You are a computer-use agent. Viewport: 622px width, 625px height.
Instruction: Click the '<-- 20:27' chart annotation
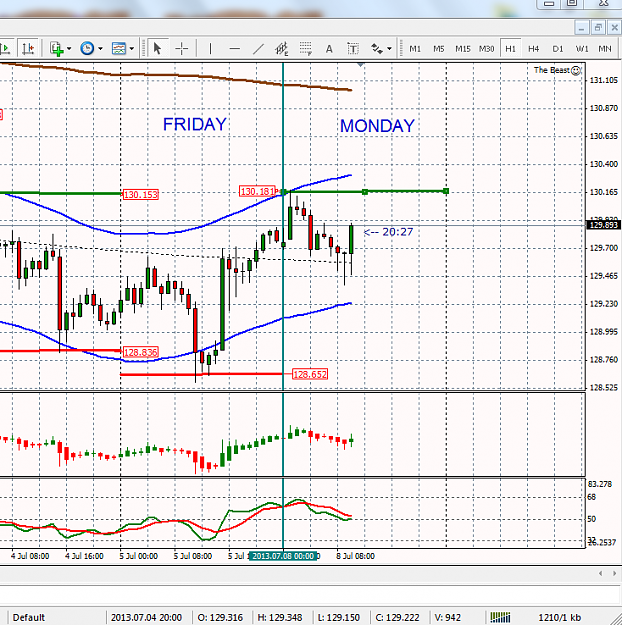pyautogui.click(x=388, y=232)
